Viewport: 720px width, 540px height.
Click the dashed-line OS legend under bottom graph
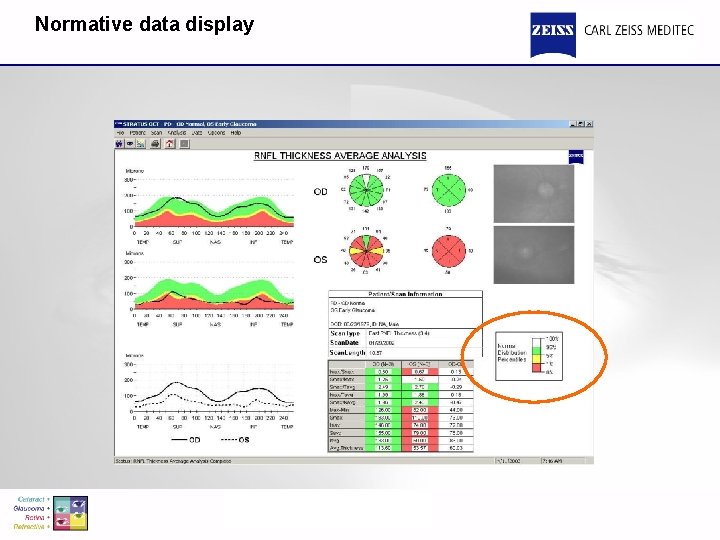[x=235, y=440]
